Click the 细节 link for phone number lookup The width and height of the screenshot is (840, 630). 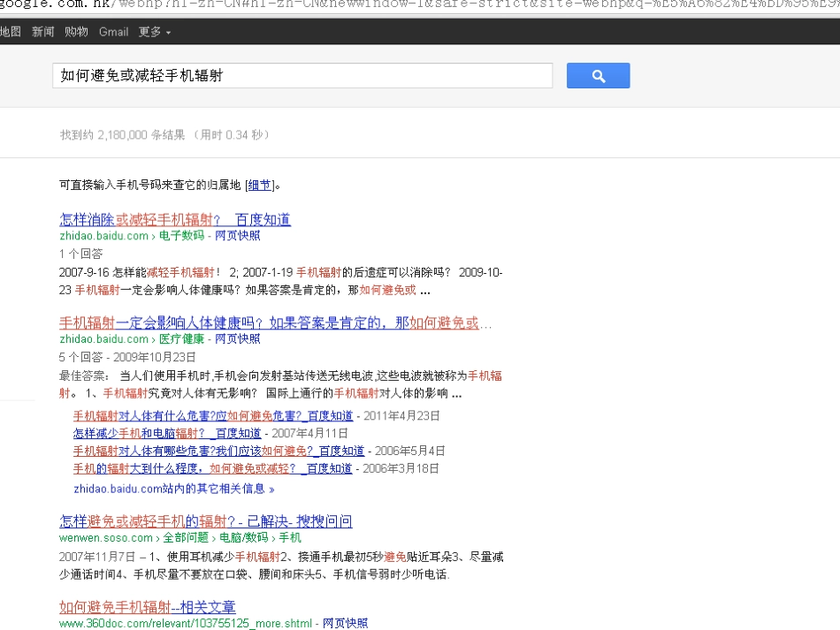tap(260, 186)
